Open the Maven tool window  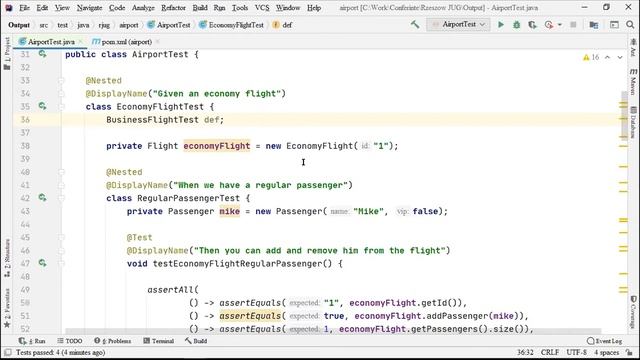(x=633, y=82)
